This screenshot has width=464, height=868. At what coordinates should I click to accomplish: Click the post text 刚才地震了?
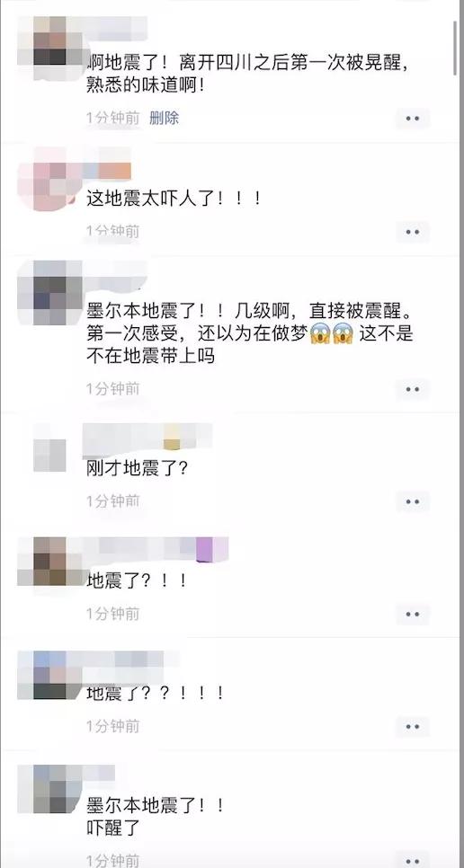click(138, 469)
